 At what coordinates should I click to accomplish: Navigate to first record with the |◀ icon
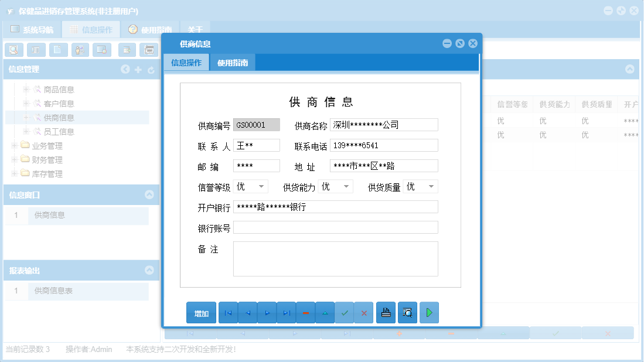228,312
